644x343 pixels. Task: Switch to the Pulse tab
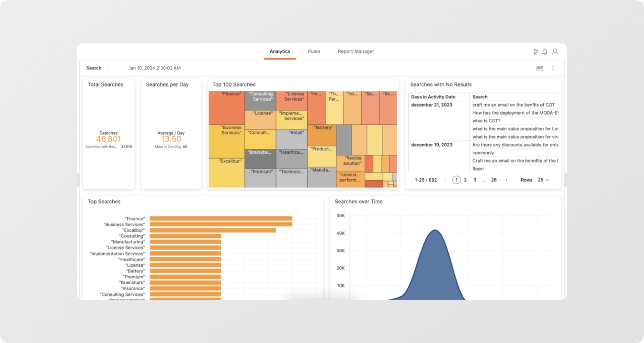[314, 51]
